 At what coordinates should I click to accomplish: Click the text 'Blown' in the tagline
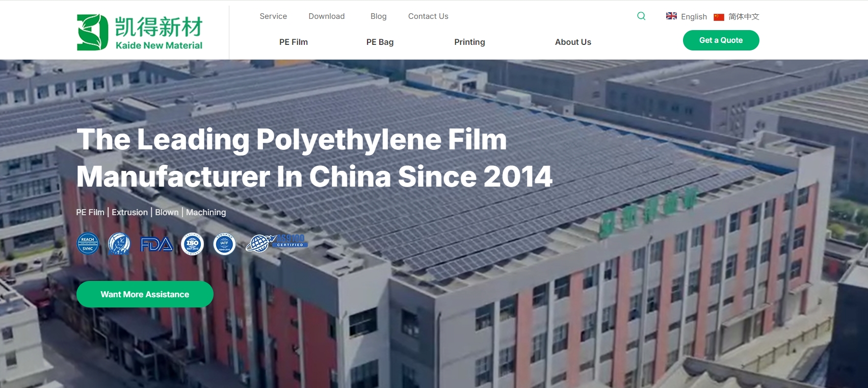point(167,212)
